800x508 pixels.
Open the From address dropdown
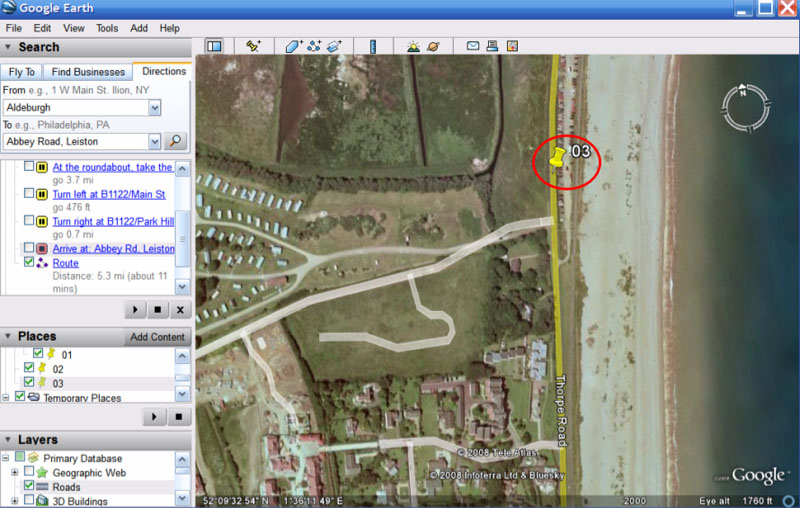point(155,108)
